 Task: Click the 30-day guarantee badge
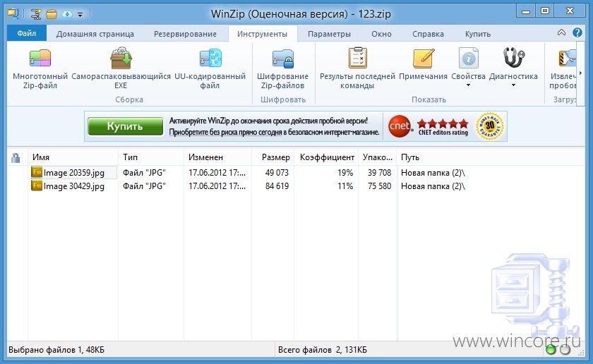(490, 126)
